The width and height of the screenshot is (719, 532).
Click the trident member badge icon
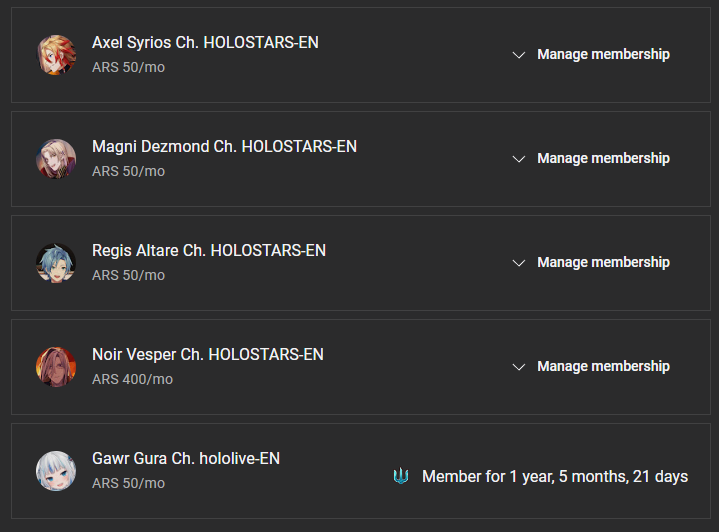point(401,476)
